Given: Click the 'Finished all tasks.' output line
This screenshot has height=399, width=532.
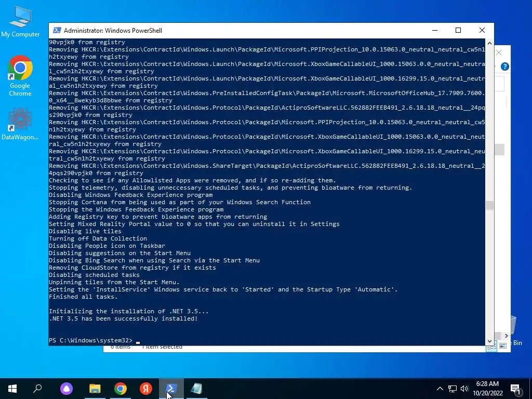Looking at the screenshot, I should tap(83, 297).
